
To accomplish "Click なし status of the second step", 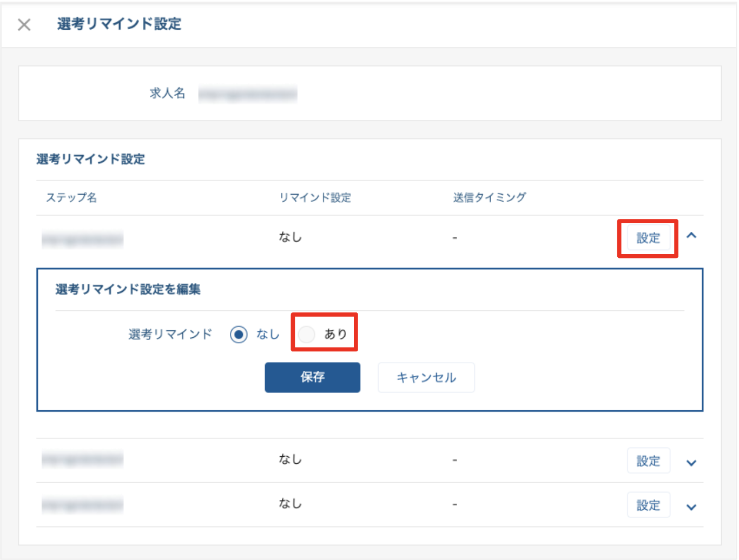I will pos(289,460).
